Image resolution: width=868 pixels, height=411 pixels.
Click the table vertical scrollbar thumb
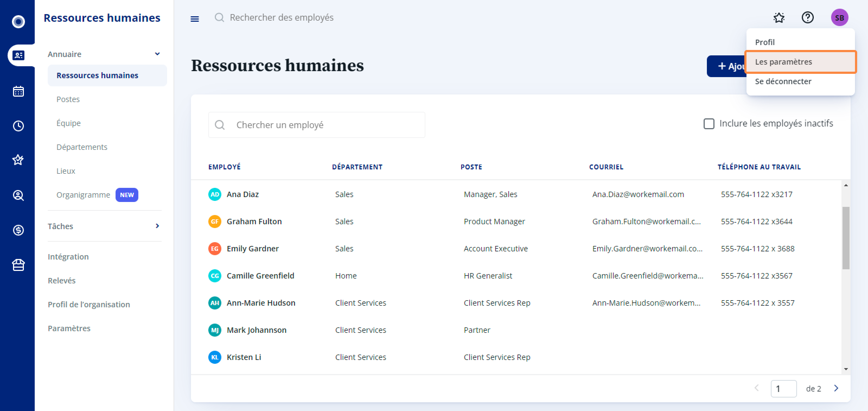(845, 238)
